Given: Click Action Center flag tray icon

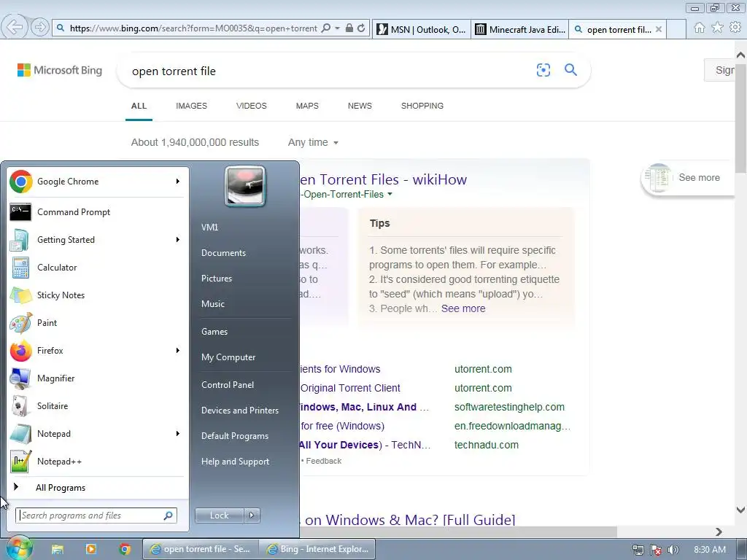Looking at the screenshot, I should pos(656,550).
